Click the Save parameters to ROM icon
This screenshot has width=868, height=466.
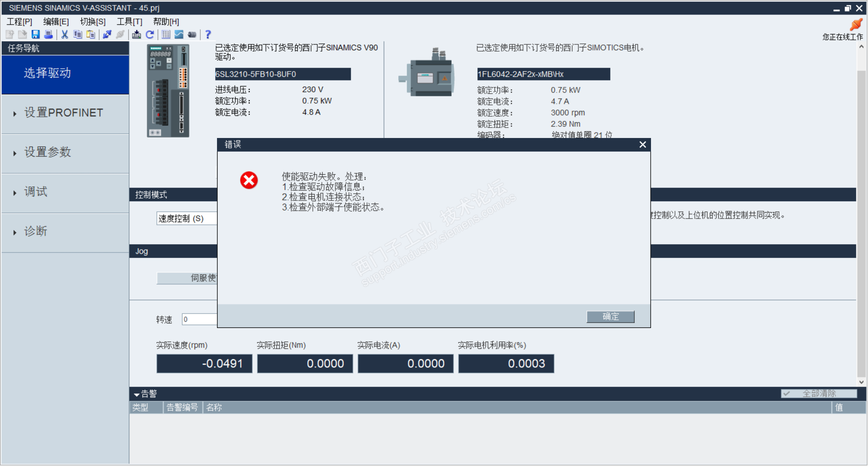click(137, 34)
